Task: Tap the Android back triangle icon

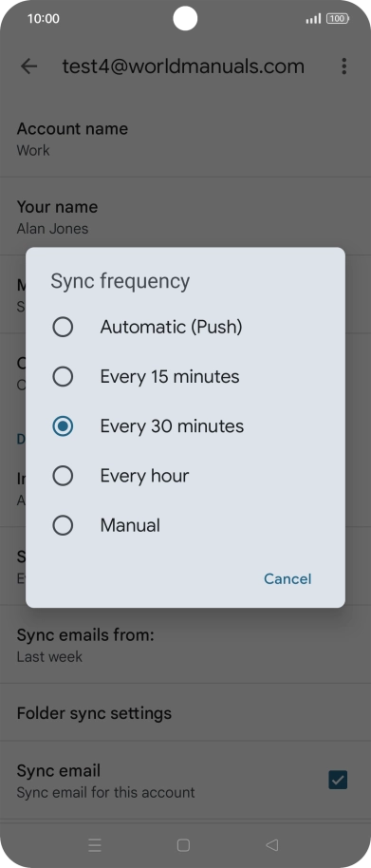Action: pos(271,845)
